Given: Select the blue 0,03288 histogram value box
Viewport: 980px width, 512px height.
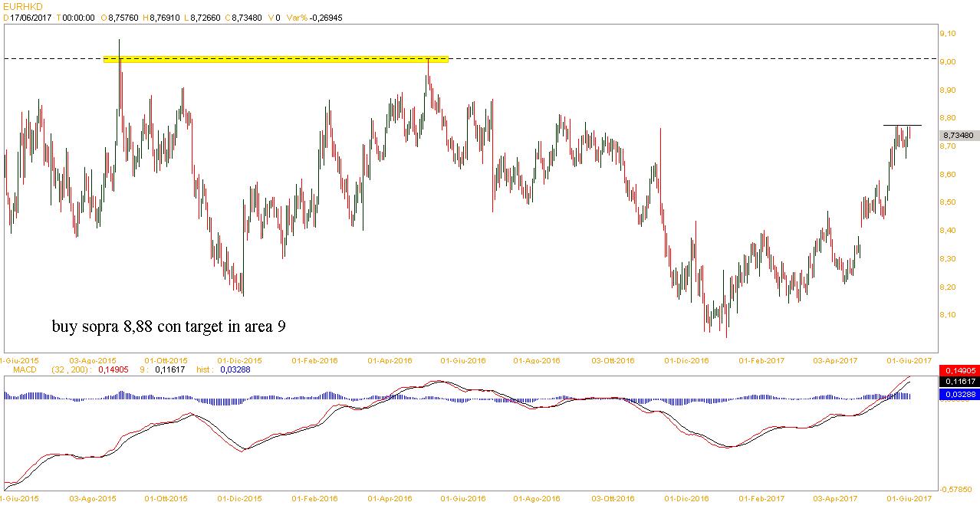Looking at the screenshot, I should pyautogui.click(x=958, y=394).
